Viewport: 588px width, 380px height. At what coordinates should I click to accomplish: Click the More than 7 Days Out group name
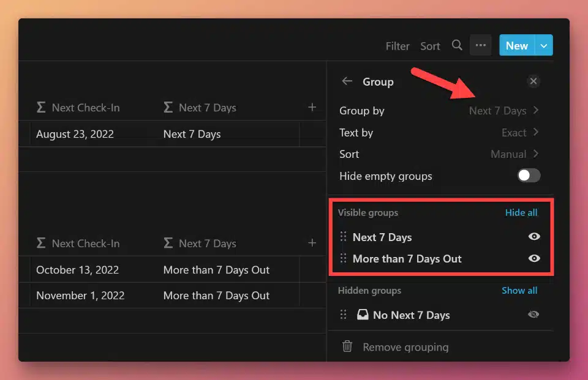407,259
